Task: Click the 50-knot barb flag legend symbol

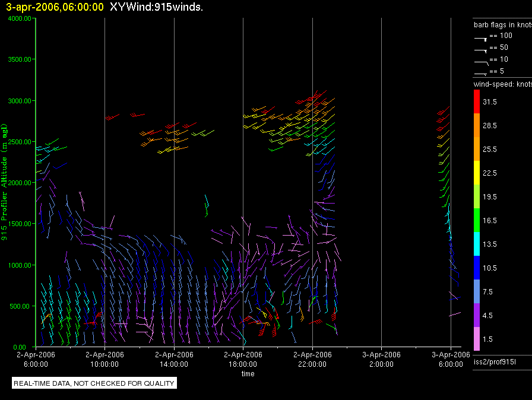Action: click(480, 51)
